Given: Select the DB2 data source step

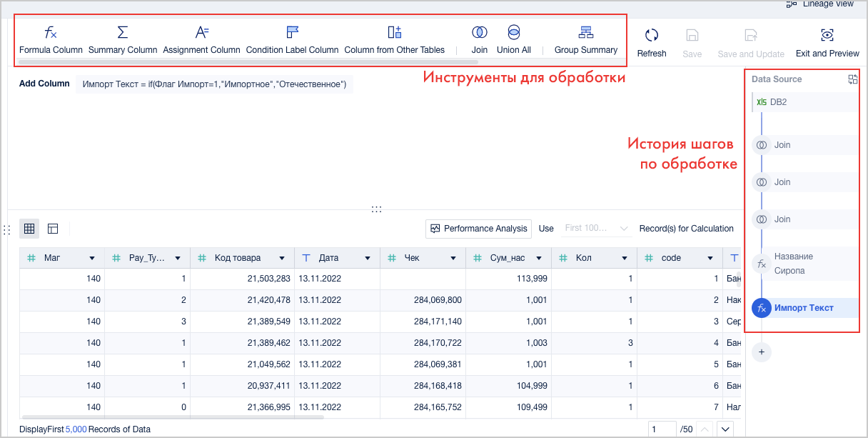Looking at the screenshot, I should coord(778,102).
